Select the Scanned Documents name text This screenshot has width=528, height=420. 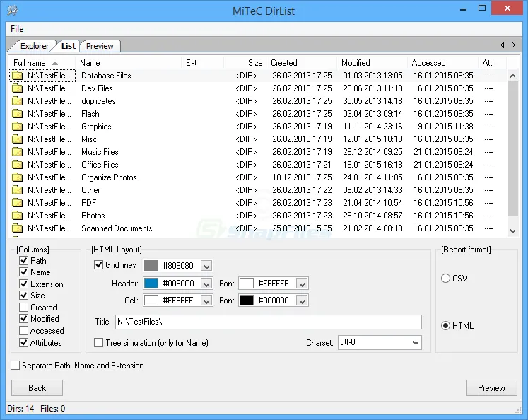coord(117,228)
